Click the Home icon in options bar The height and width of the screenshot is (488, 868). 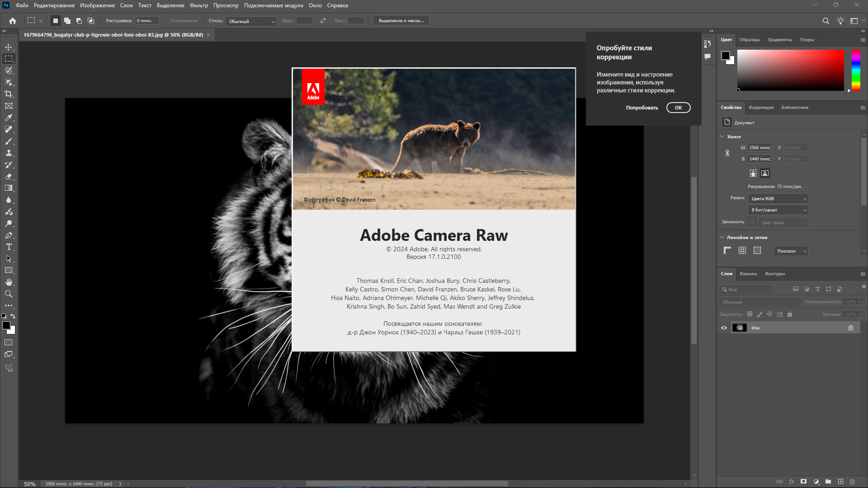13,21
